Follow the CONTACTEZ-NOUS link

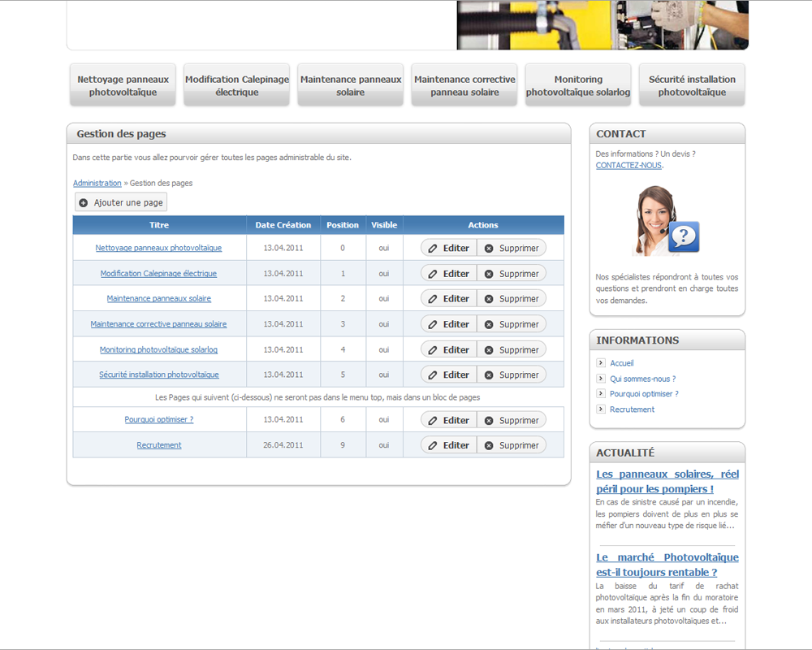[x=628, y=166]
